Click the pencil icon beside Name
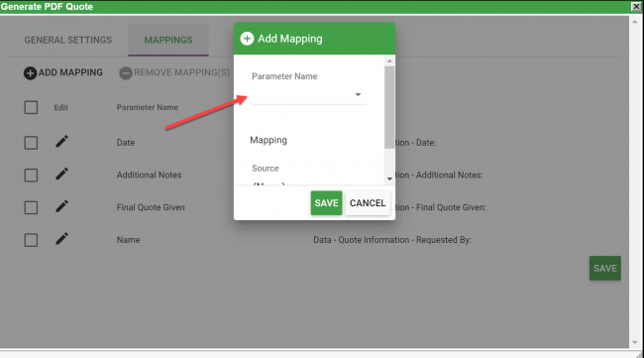Screen dimensions: 644x358 pyautogui.click(x=61, y=239)
